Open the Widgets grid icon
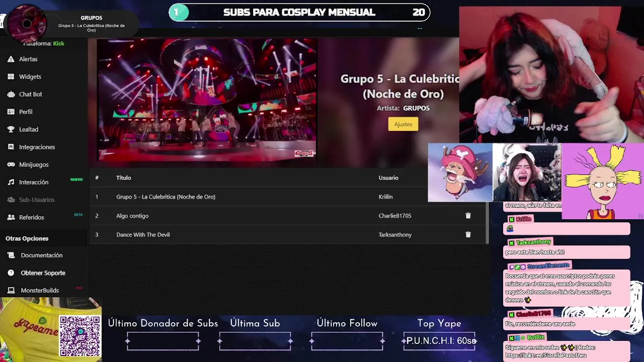644x362 pixels. click(x=11, y=77)
